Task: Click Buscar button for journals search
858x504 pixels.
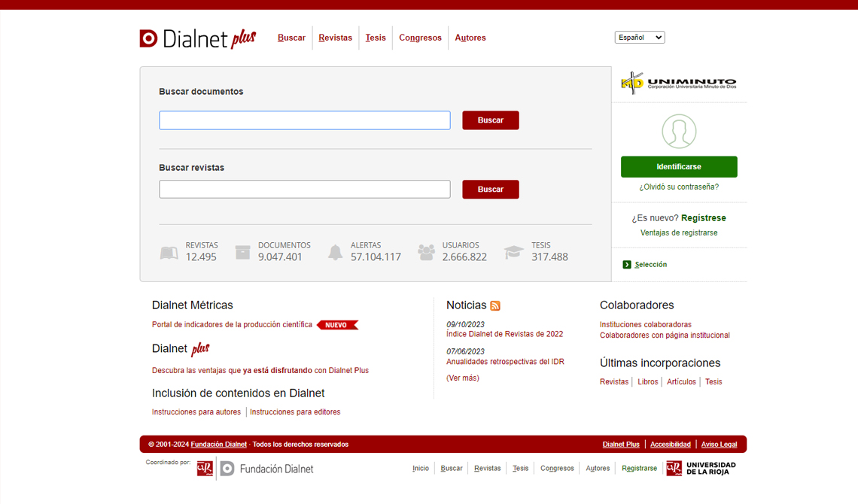Action: 490,189
